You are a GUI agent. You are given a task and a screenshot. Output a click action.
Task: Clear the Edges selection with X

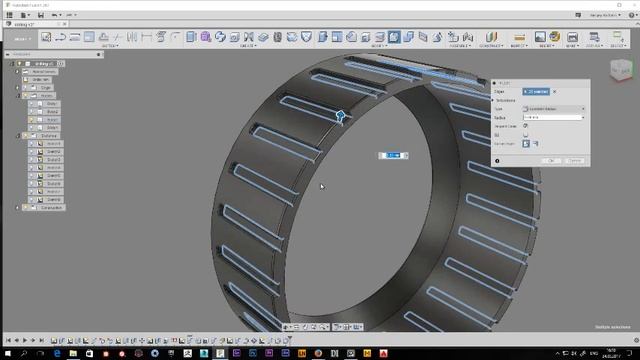(x=554, y=92)
